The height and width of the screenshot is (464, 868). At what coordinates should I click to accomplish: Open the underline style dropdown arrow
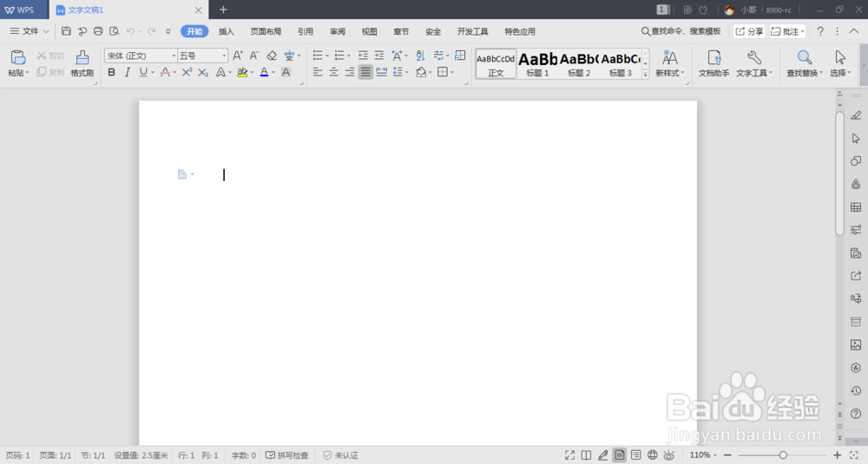(153, 73)
